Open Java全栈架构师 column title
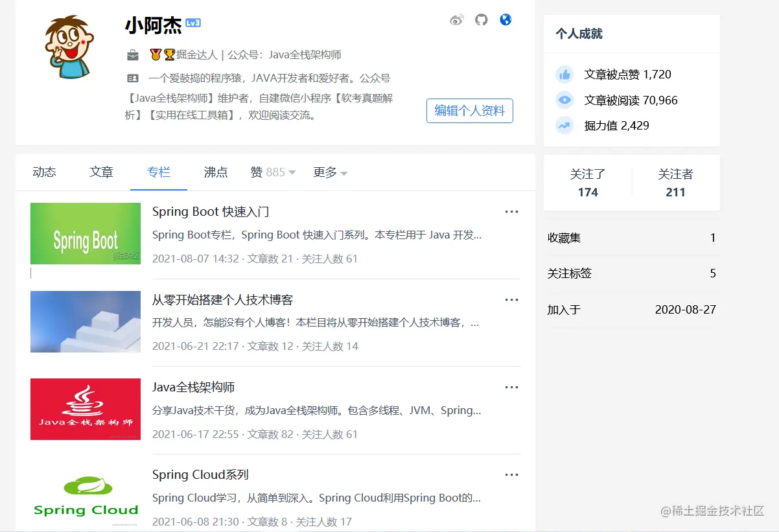779x532 pixels. [194, 387]
